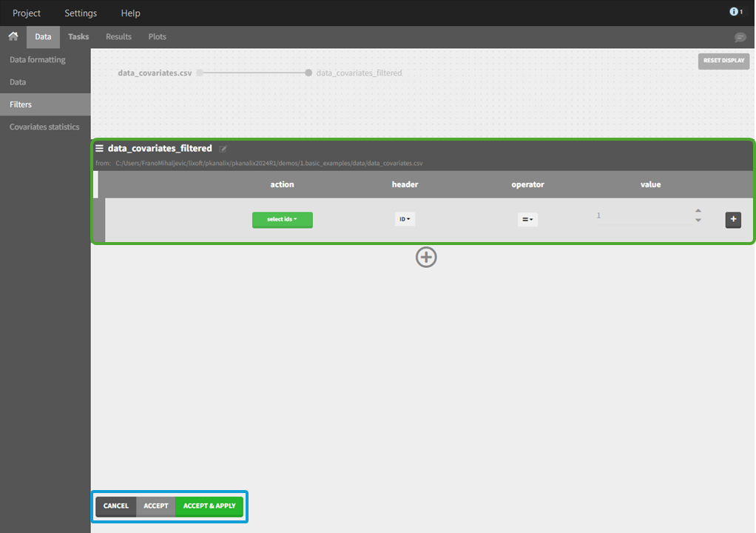The image size is (756, 533).
Task: Open the equals operator dropdown
Action: (527, 219)
